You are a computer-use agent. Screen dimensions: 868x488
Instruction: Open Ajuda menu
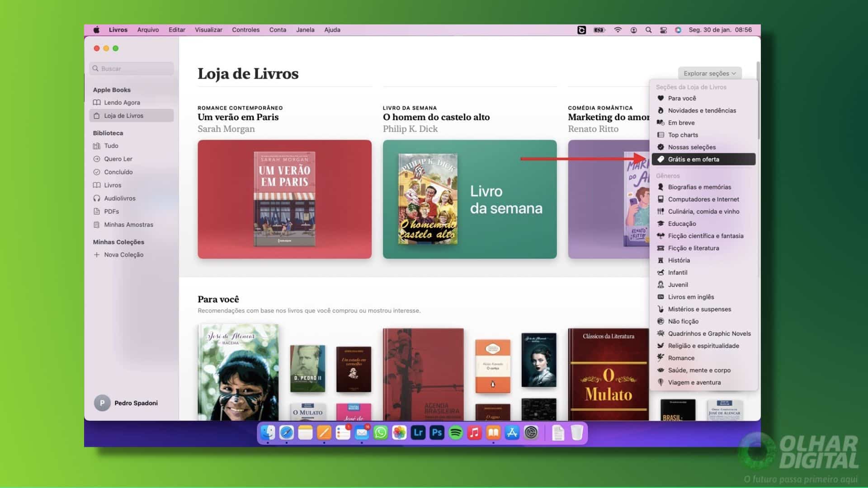pyautogui.click(x=332, y=30)
